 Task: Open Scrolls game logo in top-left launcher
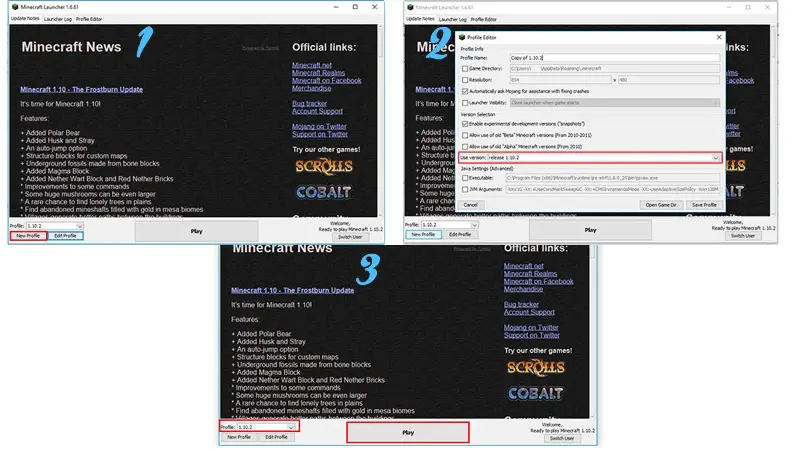[x=324, y=166]
